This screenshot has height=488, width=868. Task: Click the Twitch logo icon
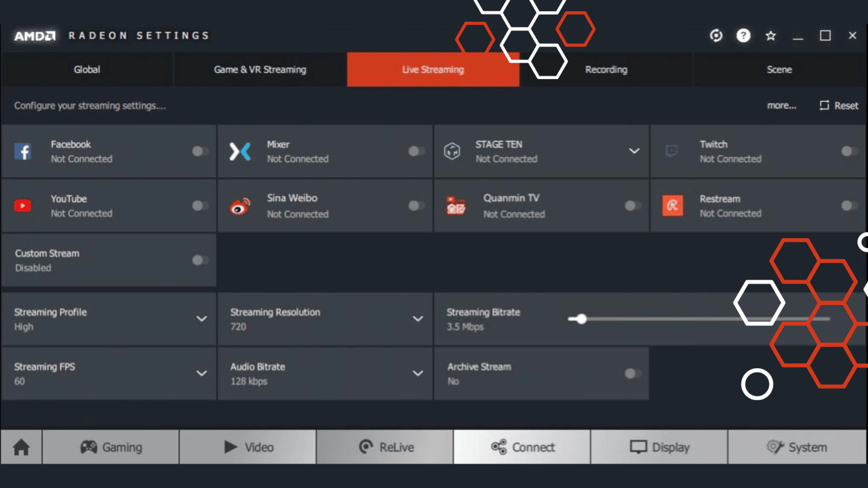click(x=672, y=151)
